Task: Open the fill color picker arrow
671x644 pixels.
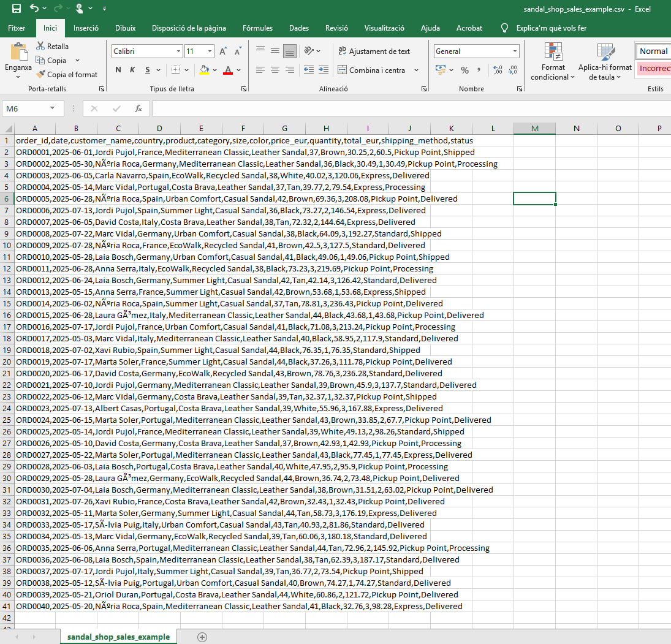Action: [214, 70]
